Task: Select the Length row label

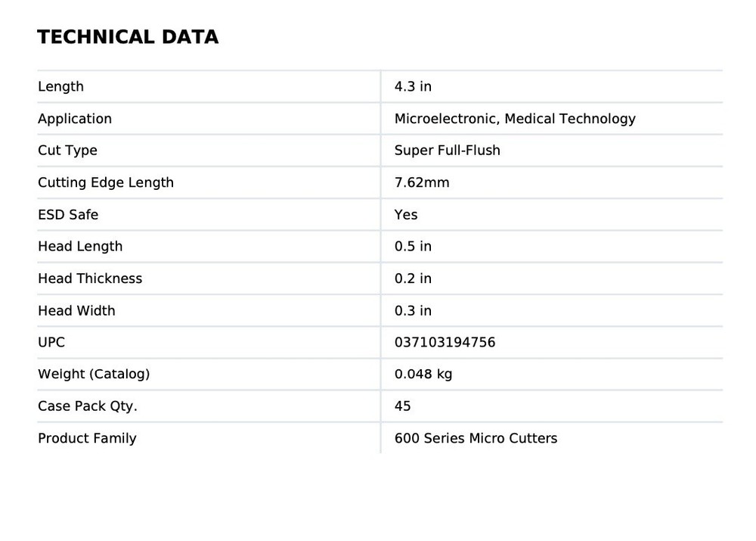Action: pos(60,87)
